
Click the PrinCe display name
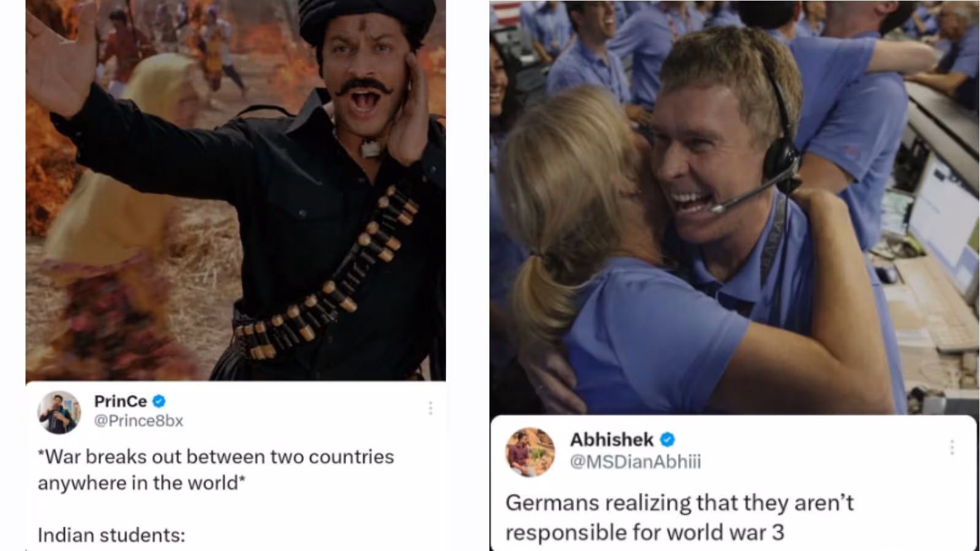[x=121, y=401]
